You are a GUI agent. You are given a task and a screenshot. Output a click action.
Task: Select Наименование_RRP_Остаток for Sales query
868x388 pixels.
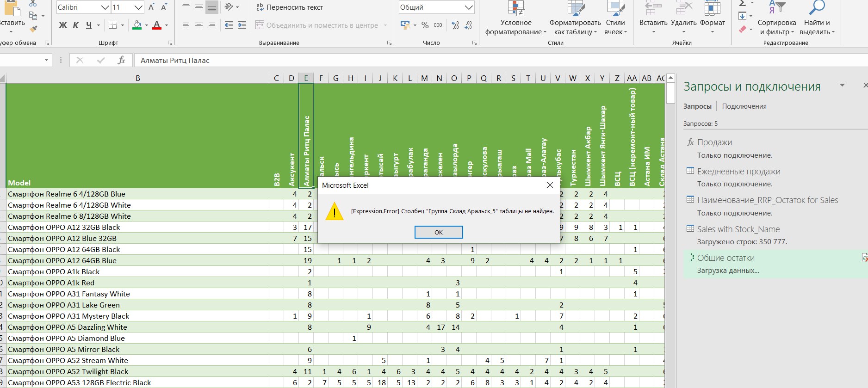(x=768, y=200)
